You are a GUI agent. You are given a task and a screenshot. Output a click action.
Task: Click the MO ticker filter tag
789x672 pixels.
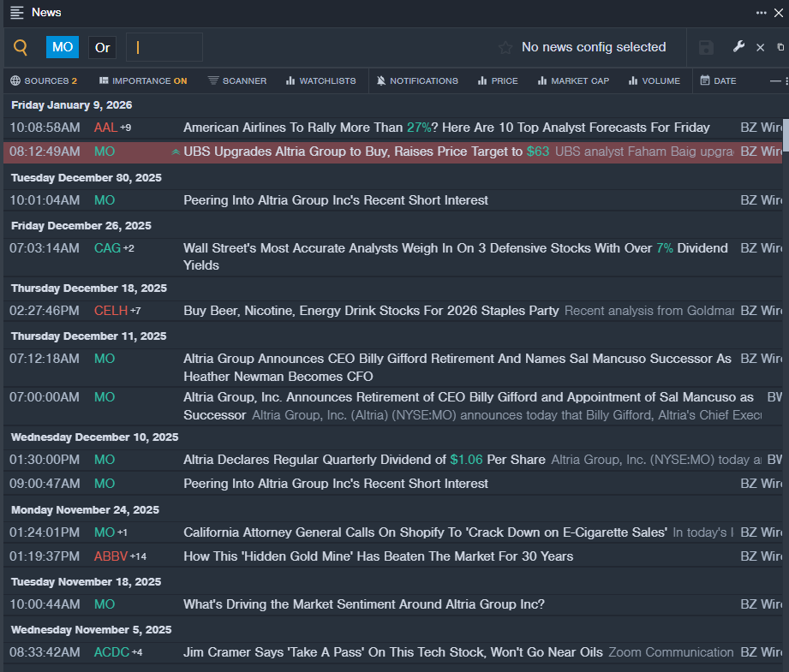[63, 48]
